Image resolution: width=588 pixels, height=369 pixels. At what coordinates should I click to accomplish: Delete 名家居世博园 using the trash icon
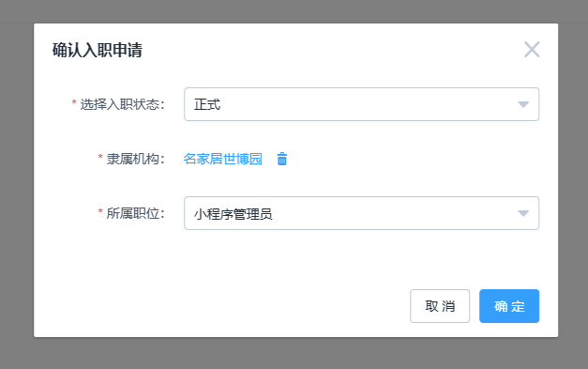282,159
